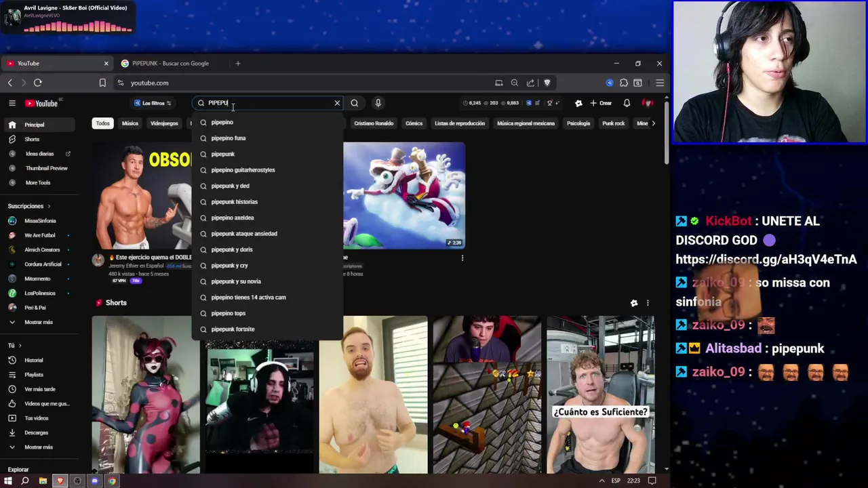Open YouTube notifications bell
This screenshot has width=868, height=488.
(x=627, y=103)
